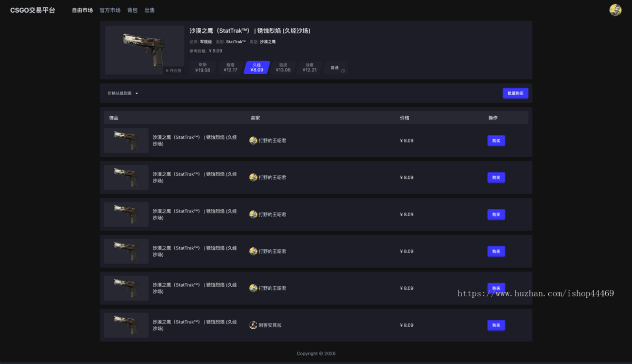This screenshot has height=364, width=632.
Task: Click the StatTrak™ category label after 类别
Action: click(236, 42)
